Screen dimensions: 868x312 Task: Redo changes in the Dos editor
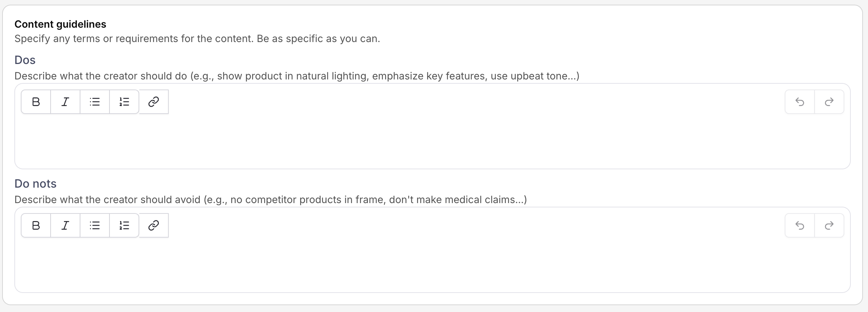tap(829, 102)
